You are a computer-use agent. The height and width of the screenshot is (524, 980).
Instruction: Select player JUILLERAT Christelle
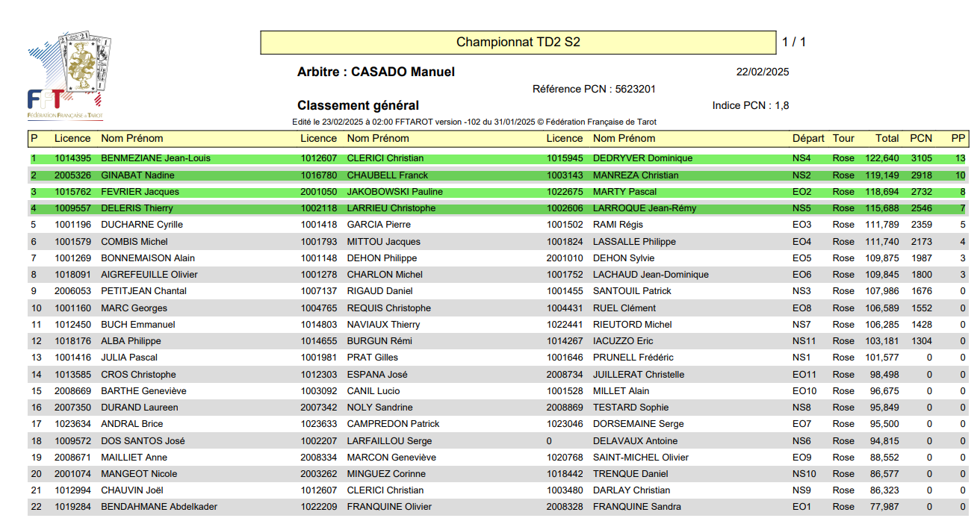(639, 375)
